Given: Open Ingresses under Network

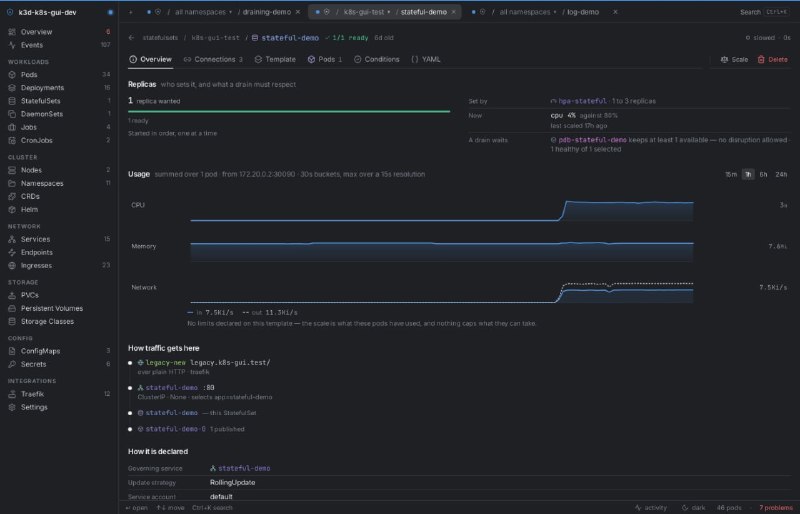Looking at the screenshot, I should pos(59,265).
